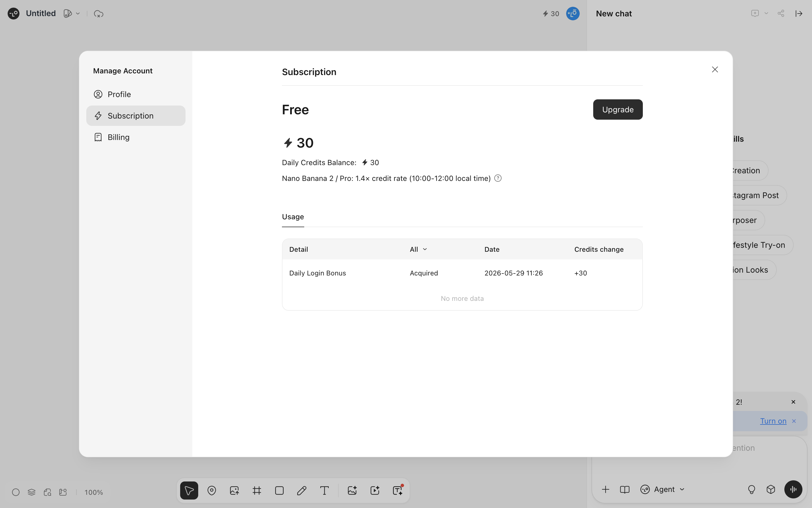Select the frame hash tool
This screenshot has width=812, height=508.
click(x=257, y=491)
